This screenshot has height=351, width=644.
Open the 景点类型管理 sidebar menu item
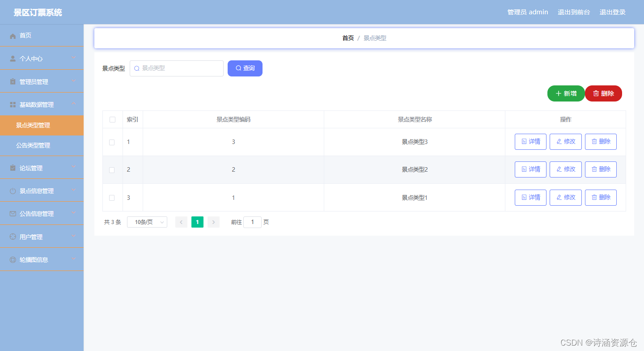click(x=42, y=125)
